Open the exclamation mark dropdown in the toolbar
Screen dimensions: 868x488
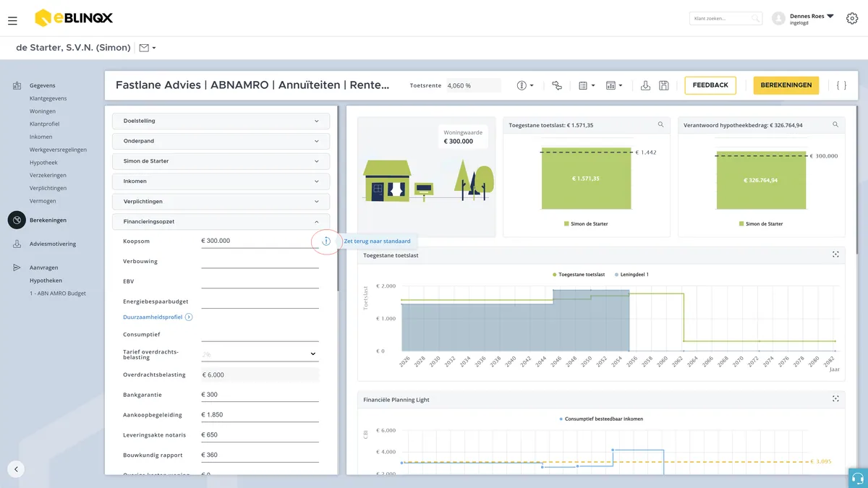click(x=525, y=85)
